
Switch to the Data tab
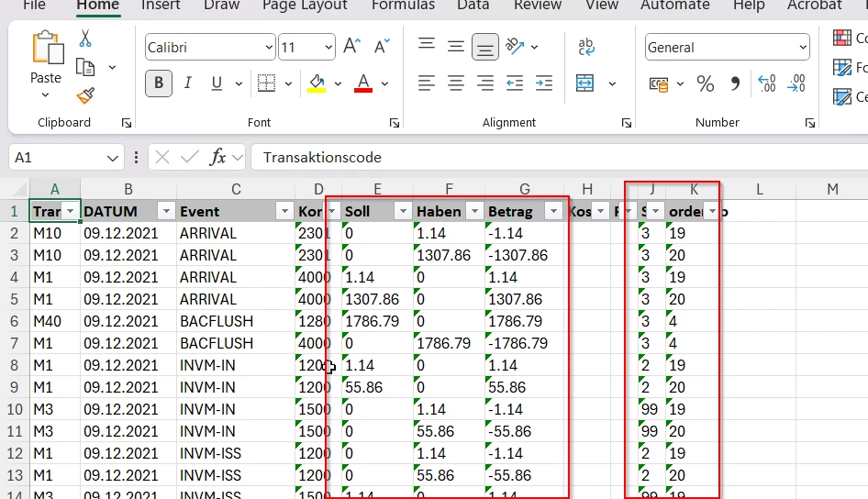[473, 6]
